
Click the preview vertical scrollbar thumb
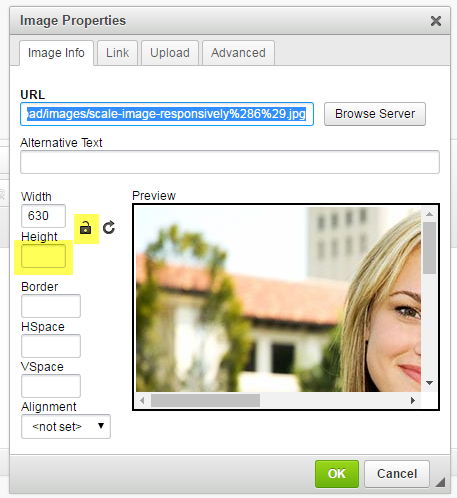[429, 248]
